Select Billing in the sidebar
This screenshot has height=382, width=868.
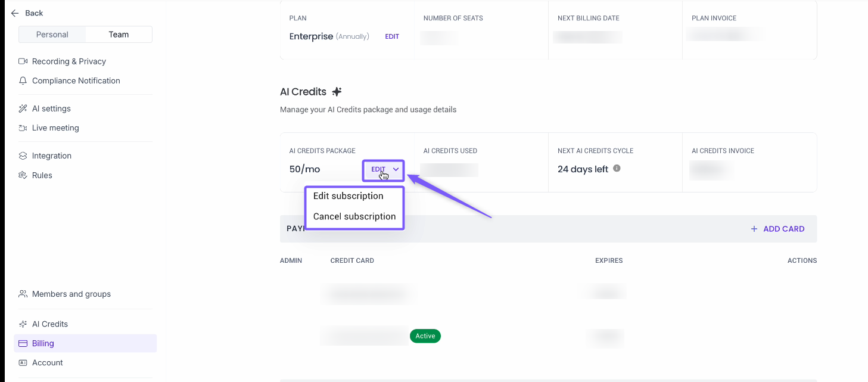coord(43,343)
